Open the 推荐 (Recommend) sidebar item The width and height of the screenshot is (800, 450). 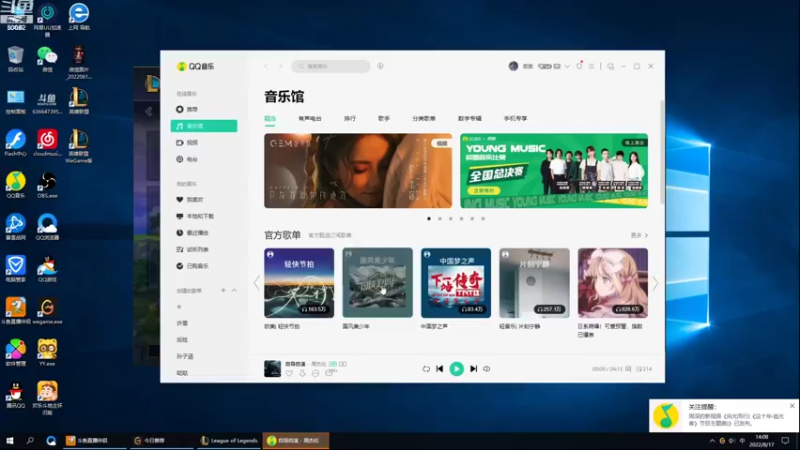point(192,109)
